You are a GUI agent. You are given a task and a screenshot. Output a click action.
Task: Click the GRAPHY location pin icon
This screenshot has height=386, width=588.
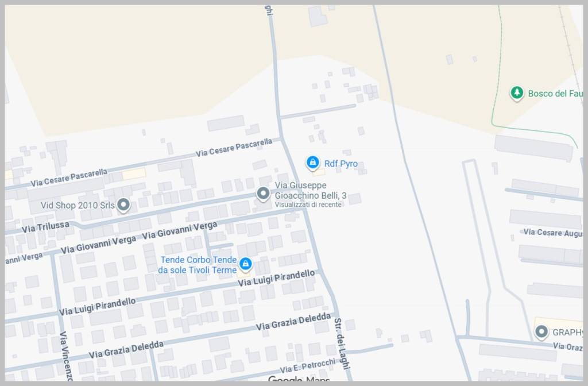click(x=541, y=331)
